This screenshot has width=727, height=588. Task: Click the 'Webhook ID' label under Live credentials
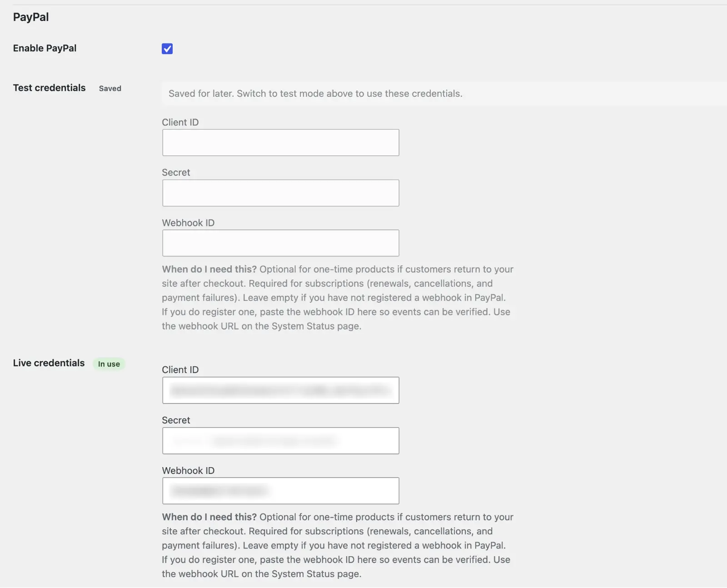188,471
